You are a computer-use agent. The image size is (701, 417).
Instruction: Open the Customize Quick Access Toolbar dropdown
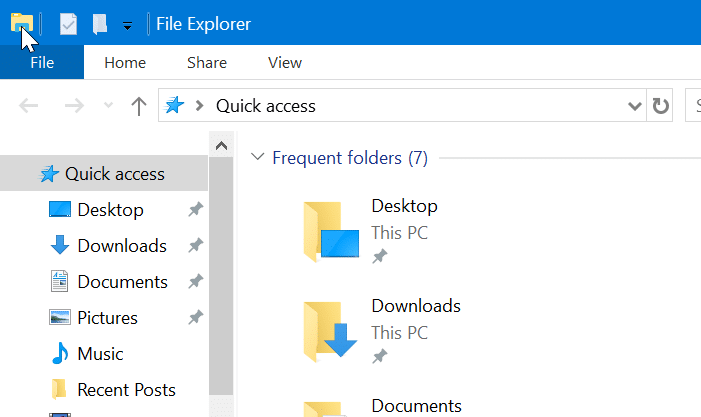point(127,26)
